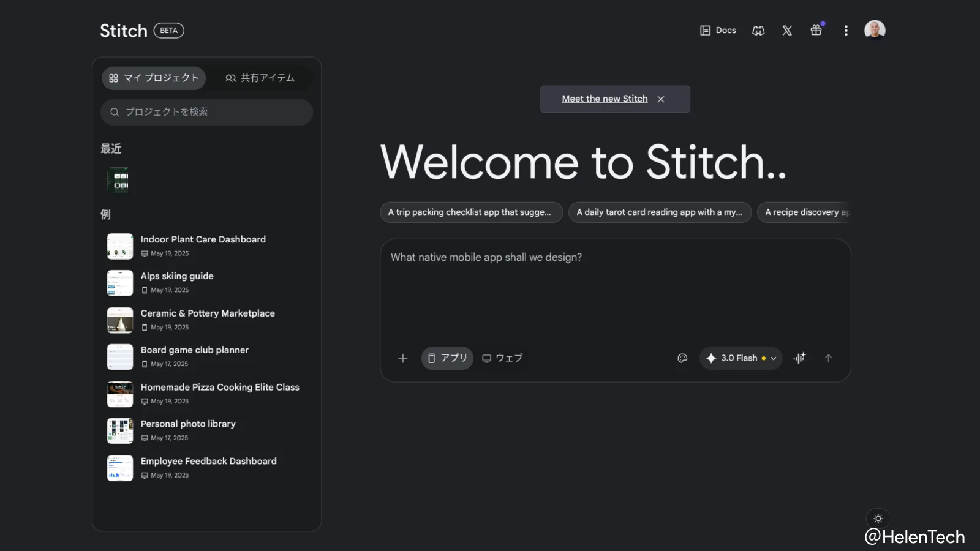Click the plus attach icon in prompt box
980x551 pixels.
(x=402, y=358)
